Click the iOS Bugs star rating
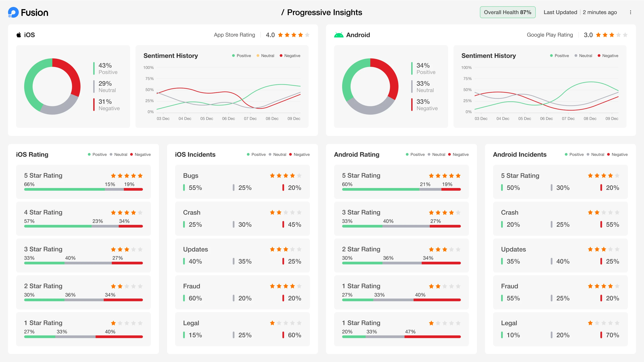Viewport: 644px width, 362px height. click(286, 176)
